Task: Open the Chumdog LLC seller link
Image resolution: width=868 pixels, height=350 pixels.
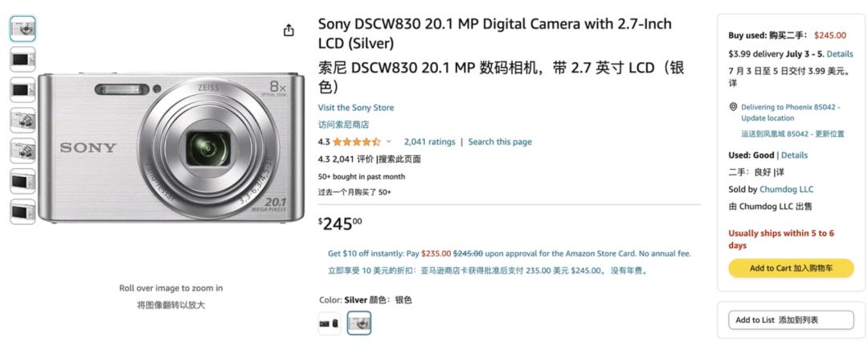Action: point(786,190)
